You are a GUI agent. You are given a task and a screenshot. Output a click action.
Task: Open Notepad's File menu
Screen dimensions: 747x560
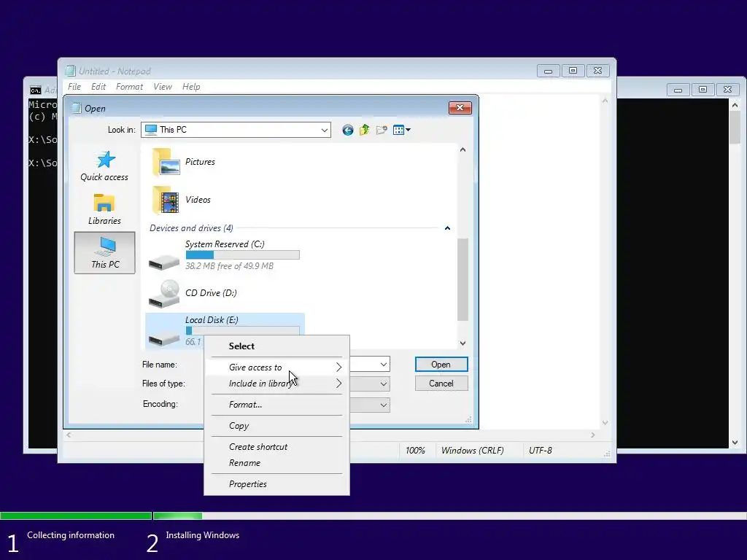click(x=74, y=87)
